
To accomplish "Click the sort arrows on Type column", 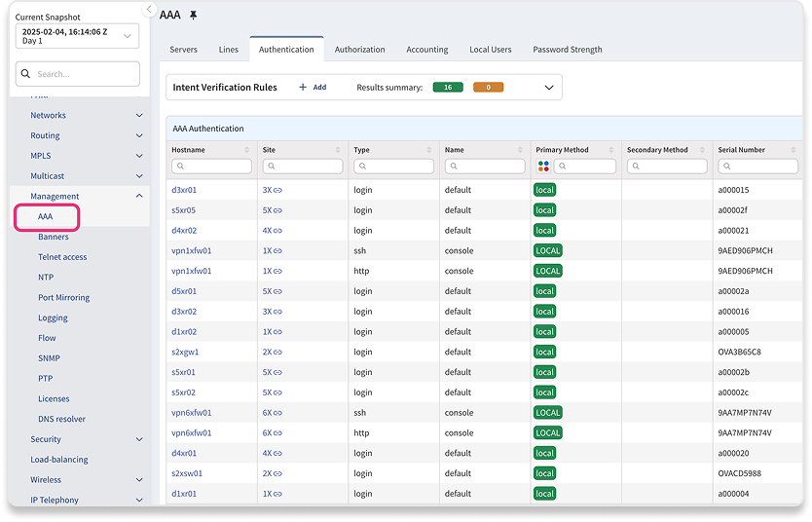I will (428, 150).
